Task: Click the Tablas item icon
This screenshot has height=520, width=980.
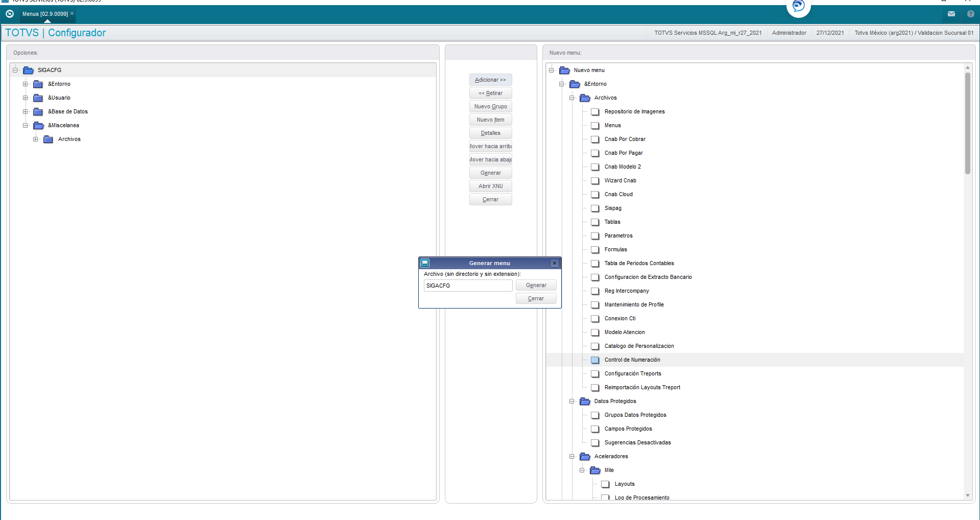Action: click(x=595, y=222)
